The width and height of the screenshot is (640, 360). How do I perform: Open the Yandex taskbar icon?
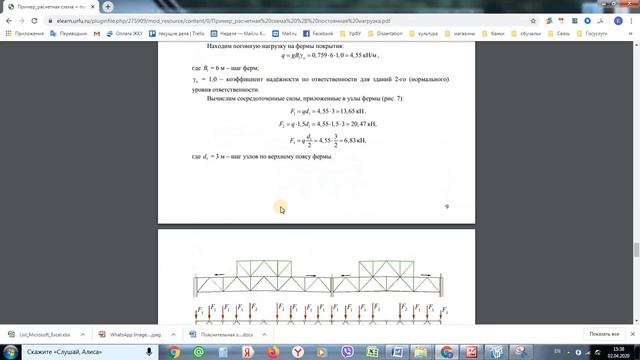(x=248, y=352)
